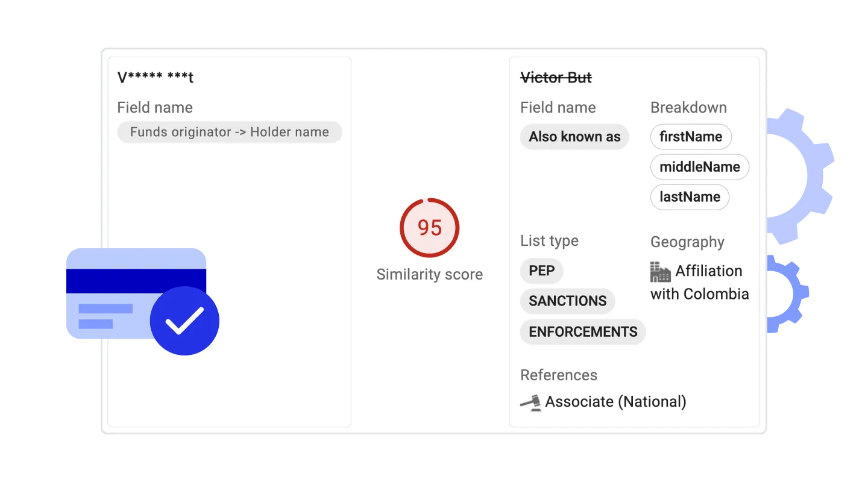Viewport: 868px width, 482px height.
Task: Select the lastName breakdown chip
Action: point(690,197)
